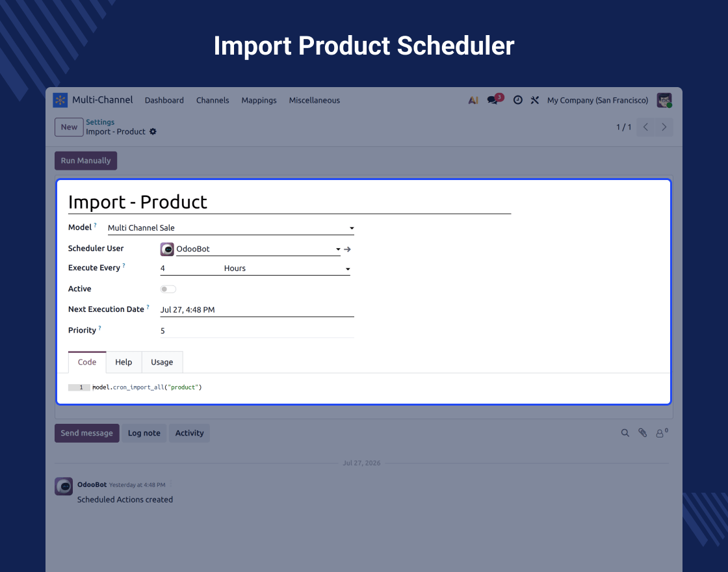Click OdooBot author name in chatter
Screen dimensions: 728x572
[92, 485]
